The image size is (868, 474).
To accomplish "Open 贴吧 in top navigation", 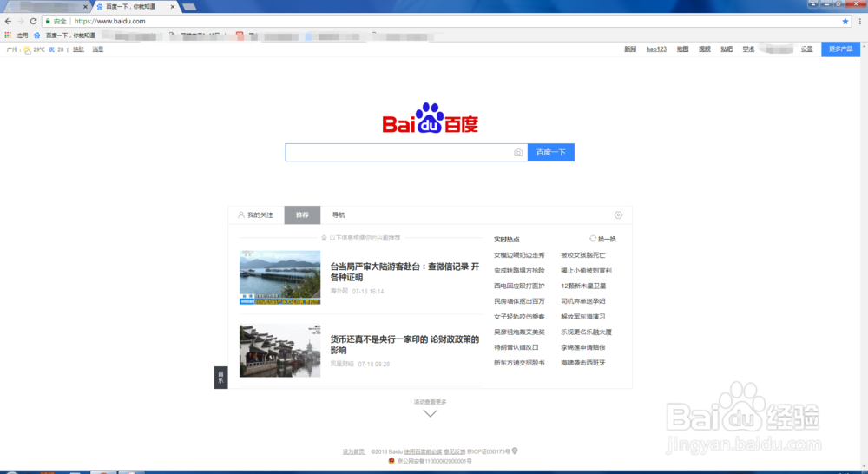I will (x=727, y=49).
